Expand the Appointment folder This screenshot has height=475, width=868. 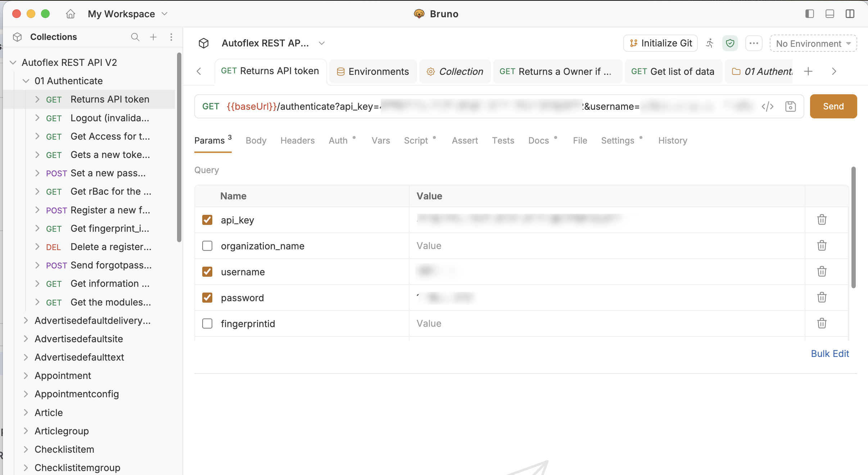coord(26,376)
